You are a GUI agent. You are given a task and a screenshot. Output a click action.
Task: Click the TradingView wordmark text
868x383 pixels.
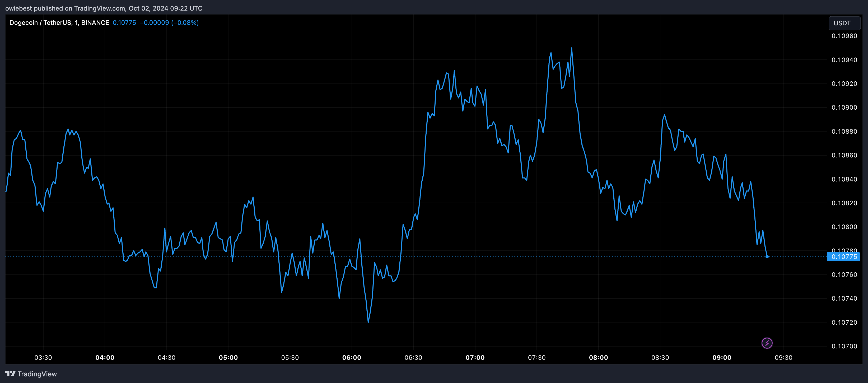pos(37,374)
